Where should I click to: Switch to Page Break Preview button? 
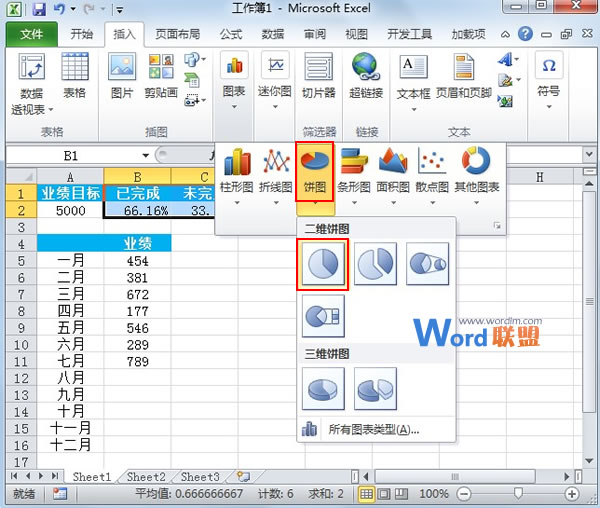coord(401,494)
